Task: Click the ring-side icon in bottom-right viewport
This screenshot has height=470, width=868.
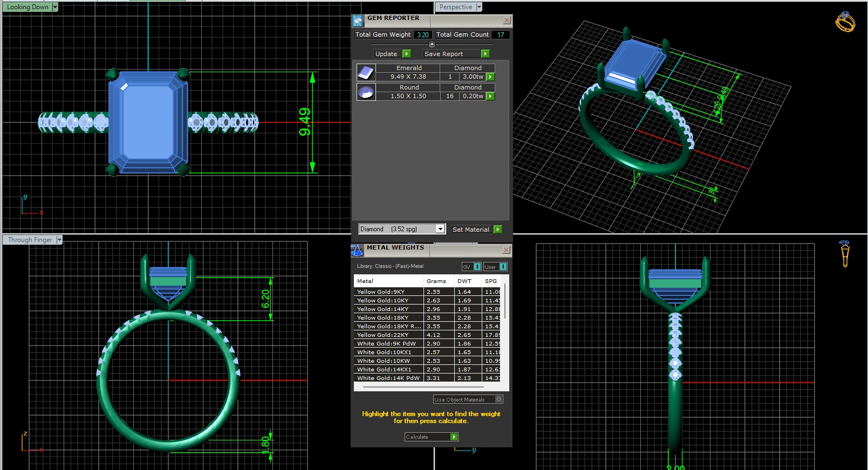Action: (x=845, y=253)
